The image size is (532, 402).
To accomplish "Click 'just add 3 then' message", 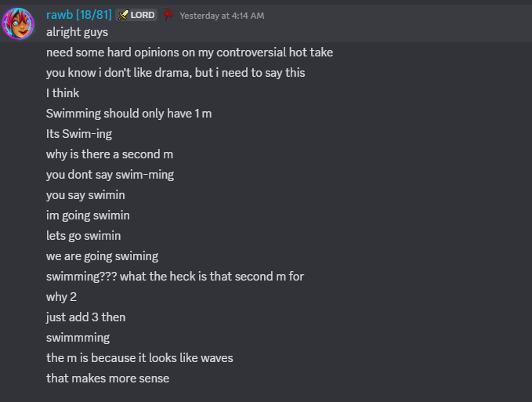I will click(x=86, y=317).
